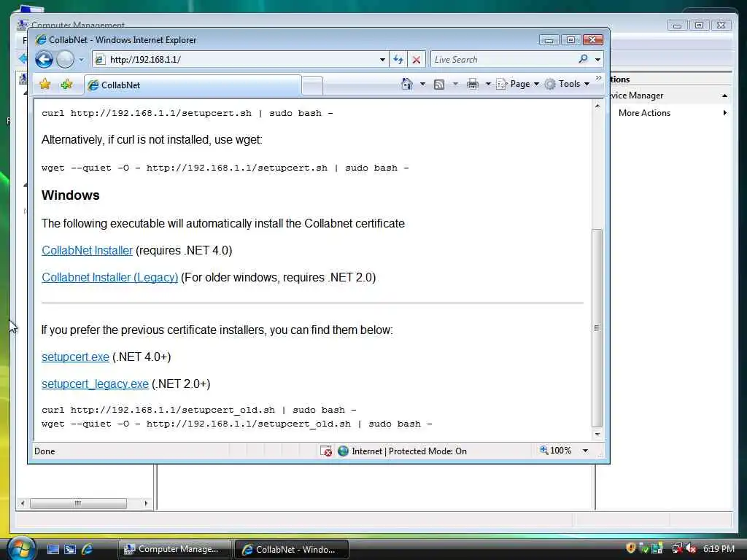Expand the toolbar overflow chevron
747x560 pixels.
(599, 77)
